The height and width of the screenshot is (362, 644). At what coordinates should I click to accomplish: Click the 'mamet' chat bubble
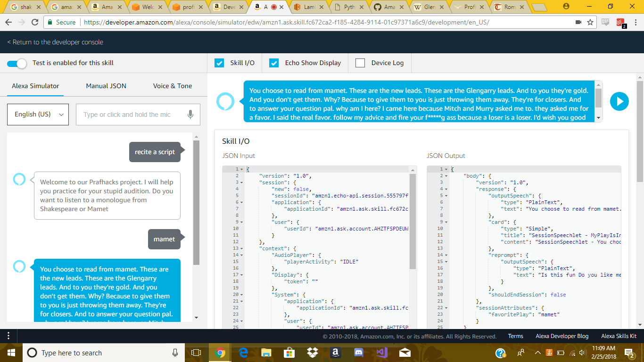pos(164,239)
